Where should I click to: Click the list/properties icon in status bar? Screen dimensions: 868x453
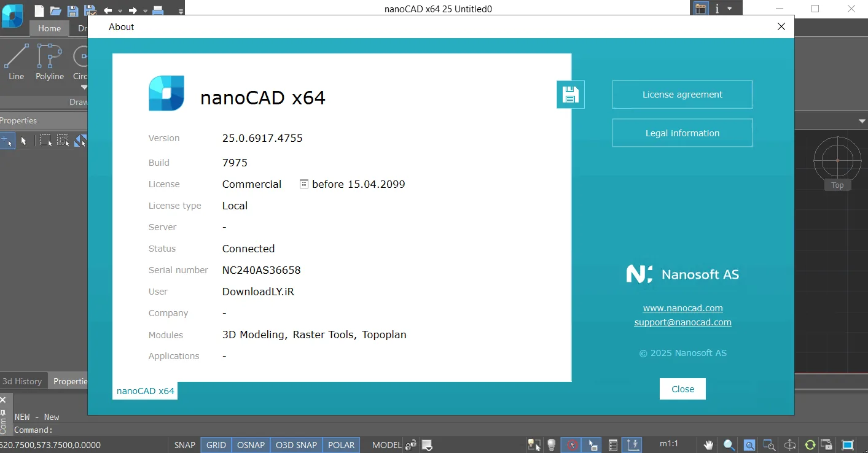click(613, 445)
